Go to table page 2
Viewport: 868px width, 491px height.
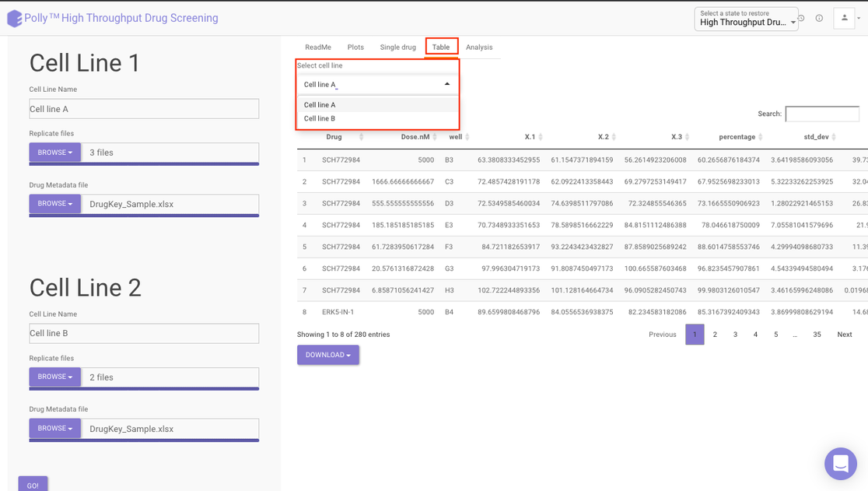point(716,335)
